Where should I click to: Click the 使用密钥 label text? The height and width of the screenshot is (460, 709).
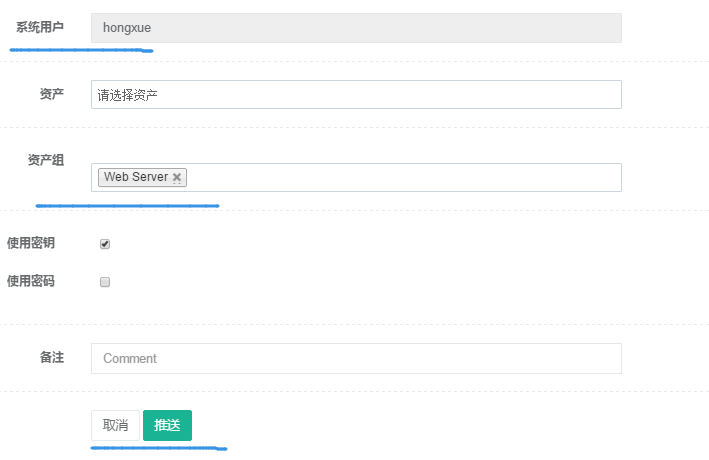tap(31, 243)
